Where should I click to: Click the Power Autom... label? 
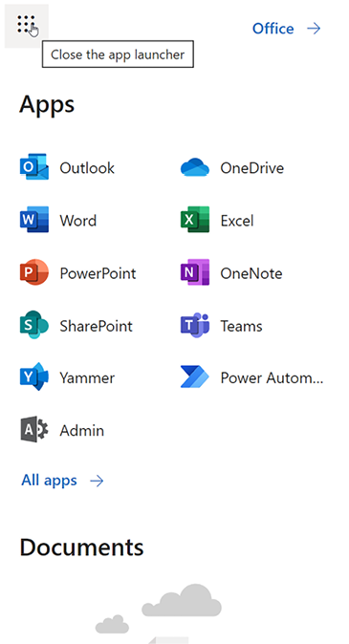[272, 377]
